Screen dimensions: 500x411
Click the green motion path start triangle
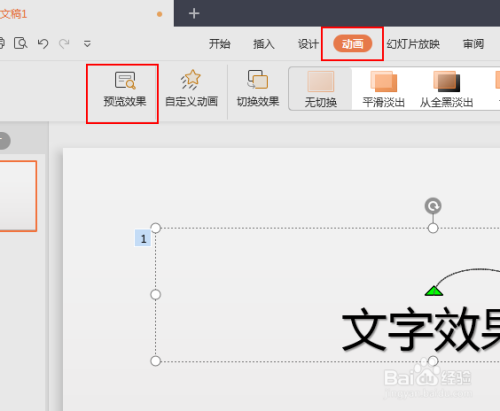[x=434, y=291]
